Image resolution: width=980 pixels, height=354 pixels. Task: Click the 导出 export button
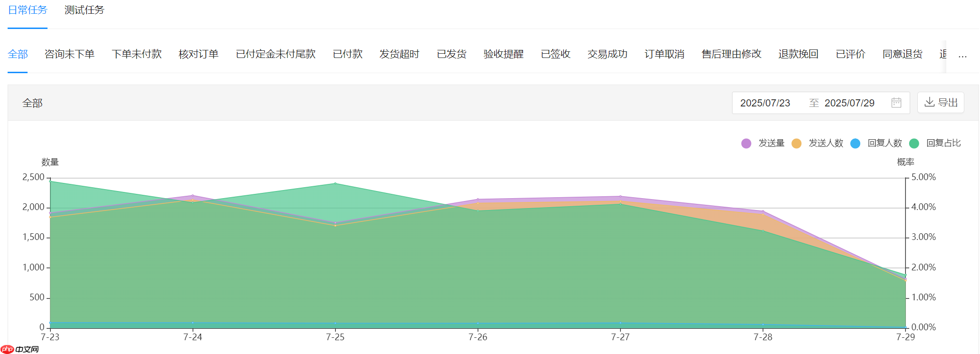click(x=941, y=103)
